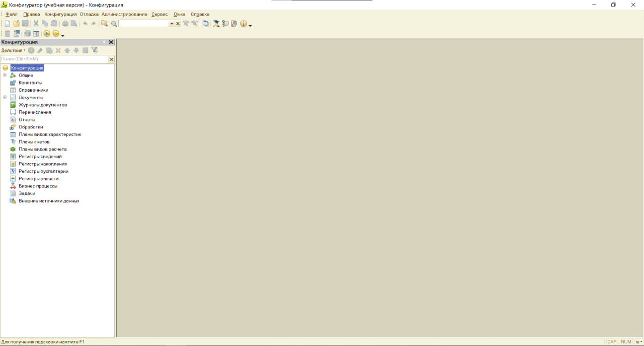This screenshot has height=346, width=644.
Task: Click the Delete cross icon in panel
Action: coord(58,50)
